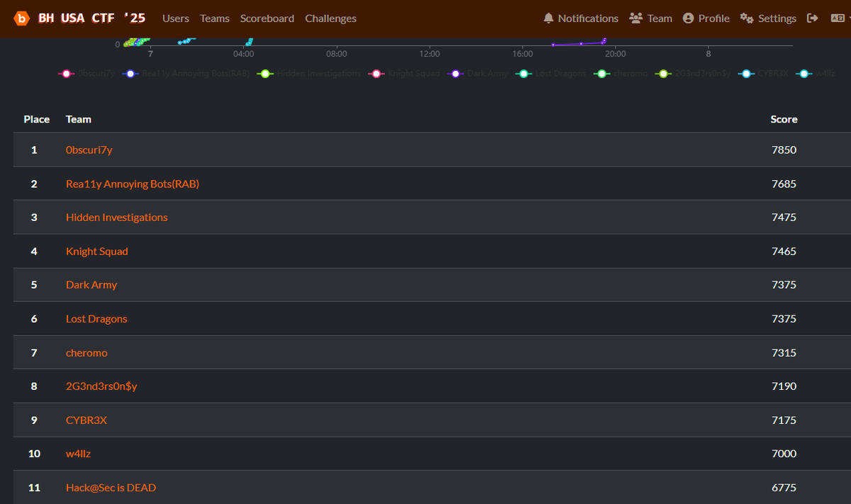
Task: Toggle cheromo legend entry
Action: 621,73
